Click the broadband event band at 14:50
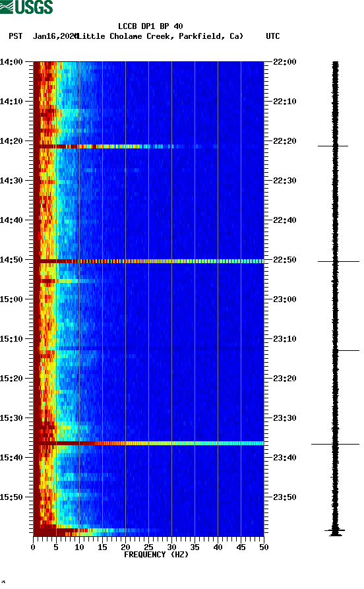This screenshot has height=589, width=364. pos(149,261)
